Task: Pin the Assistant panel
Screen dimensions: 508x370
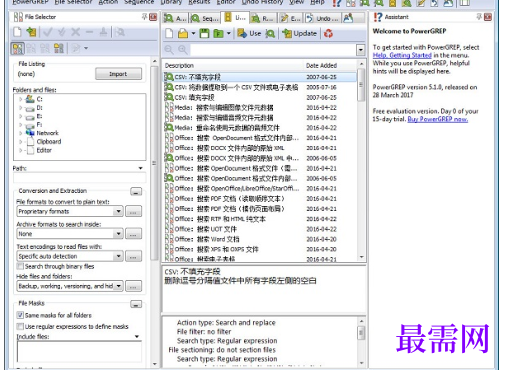Action: click(479, 17)
